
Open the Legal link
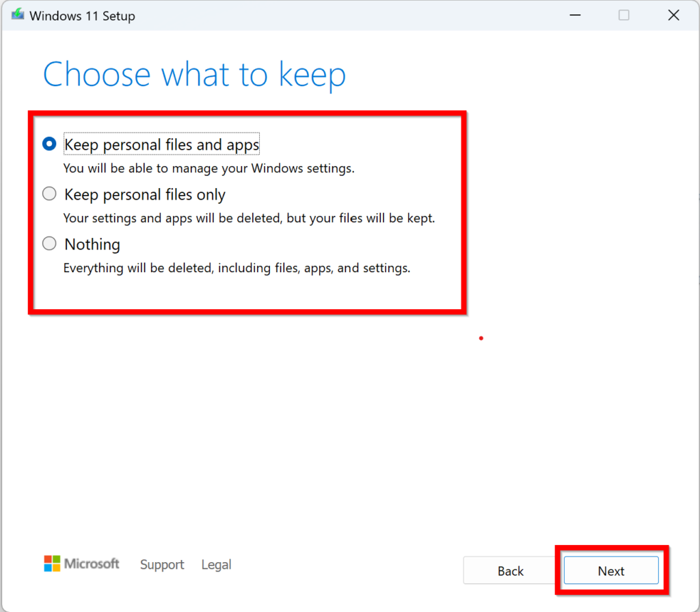coord(216,565)
